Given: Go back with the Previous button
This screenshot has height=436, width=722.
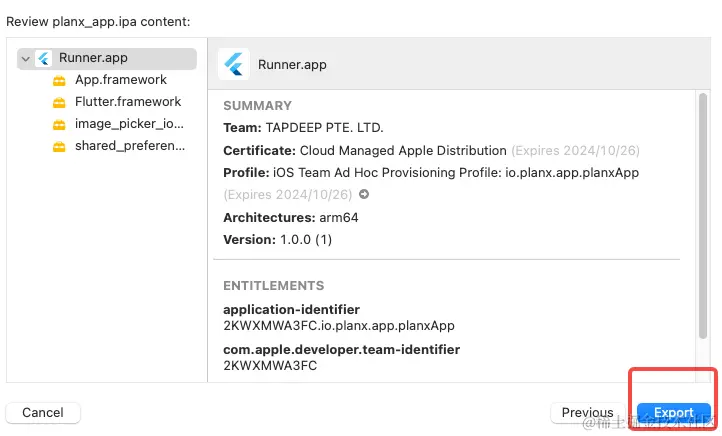Looking at the screenshot, I should point(587,412).
